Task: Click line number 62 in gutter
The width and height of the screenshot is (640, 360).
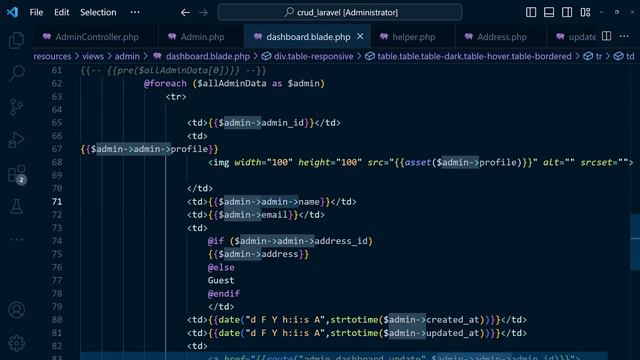Action: [57, 83]
